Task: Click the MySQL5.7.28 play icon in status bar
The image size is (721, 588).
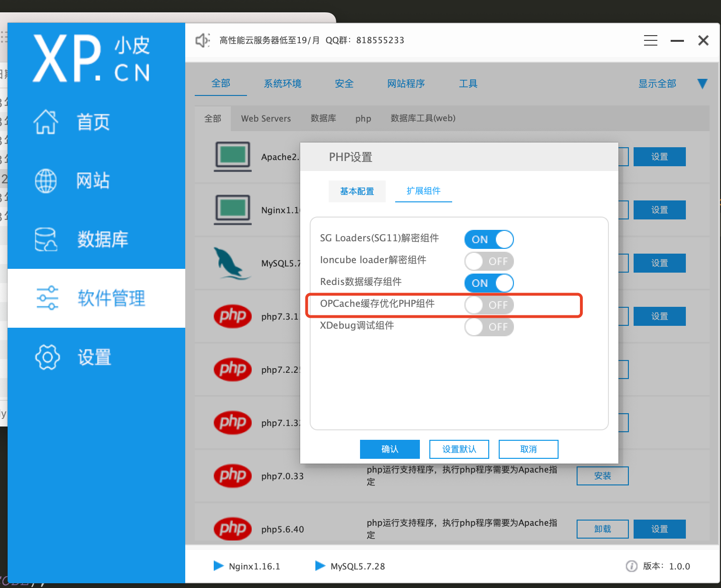Action: [320, 566]
